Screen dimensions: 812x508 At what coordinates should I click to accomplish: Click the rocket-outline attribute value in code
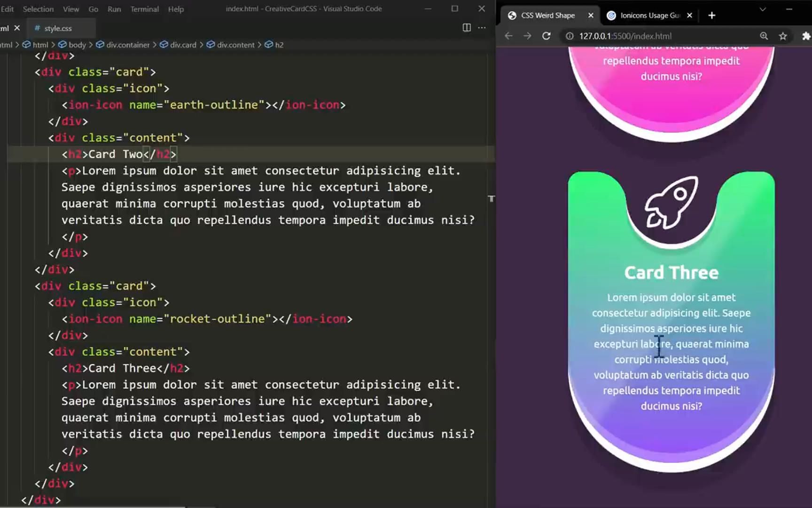click(x=217, y=319)
